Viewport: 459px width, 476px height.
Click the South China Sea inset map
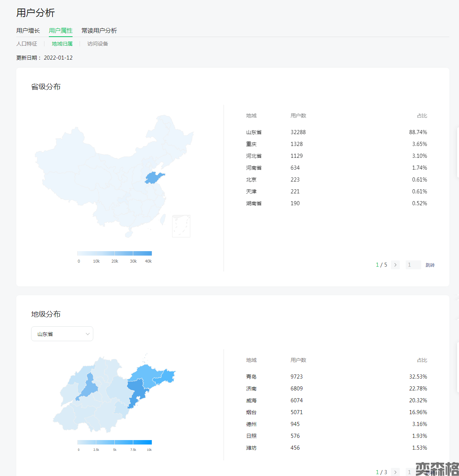181,226
